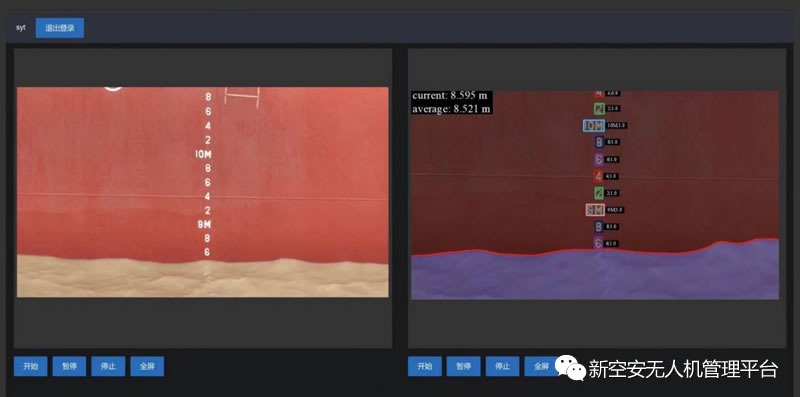Click the WeChat logo icon
800x397 pixels.
tap(570, 368)
